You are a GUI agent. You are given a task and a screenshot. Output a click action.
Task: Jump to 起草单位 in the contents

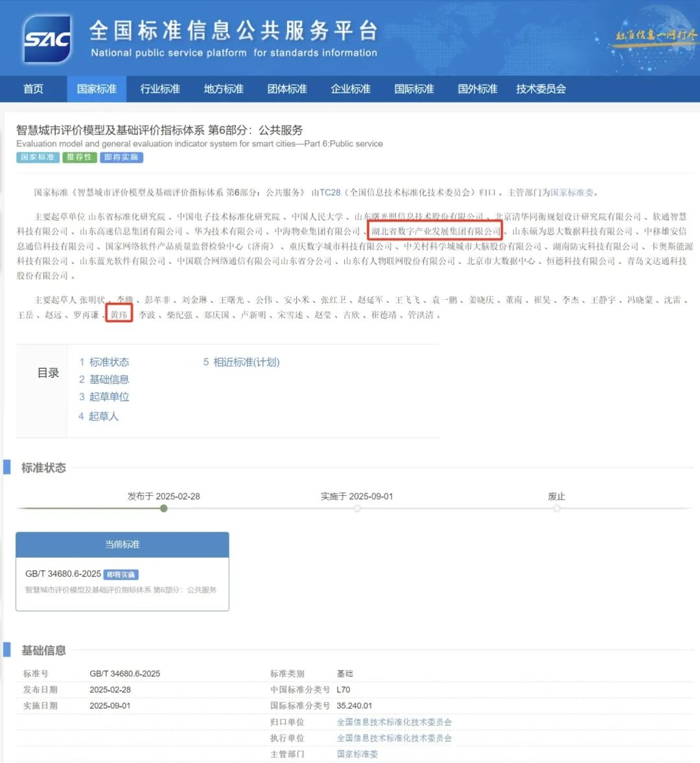click(x=109, y=397)
